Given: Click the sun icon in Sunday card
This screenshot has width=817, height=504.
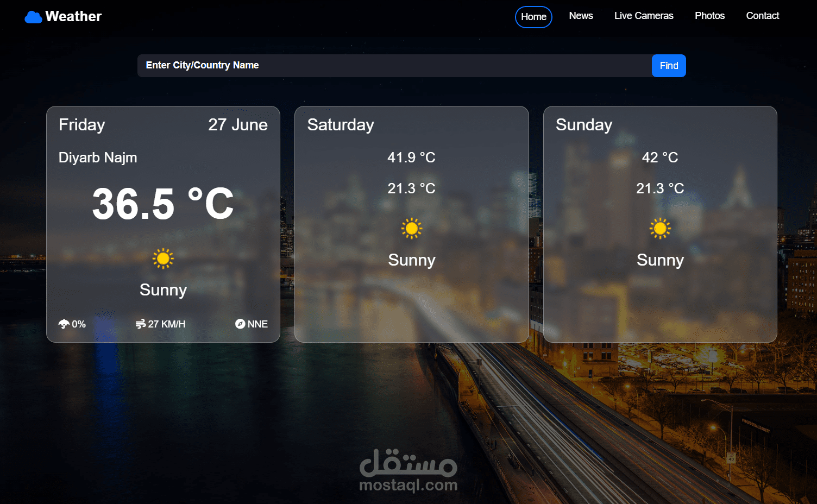Looking at the screenshot, I should [x=660, y=229].
